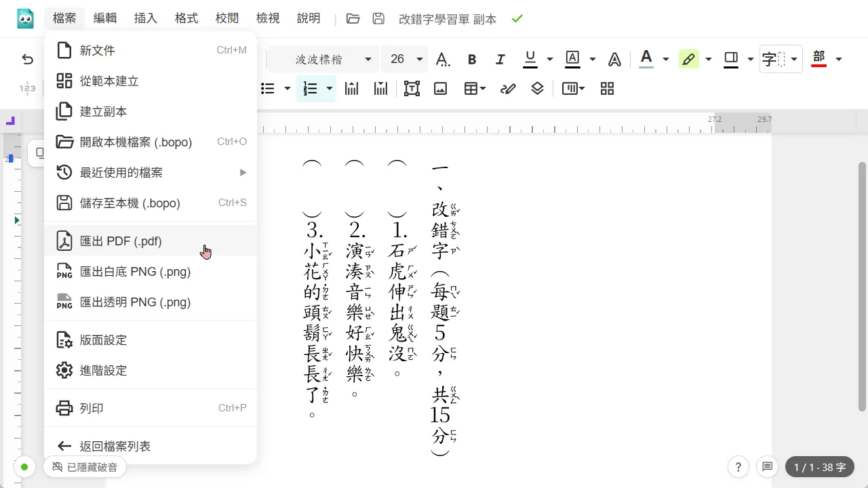Expand 最近使用的檔案 submenu

click(151, 173)
